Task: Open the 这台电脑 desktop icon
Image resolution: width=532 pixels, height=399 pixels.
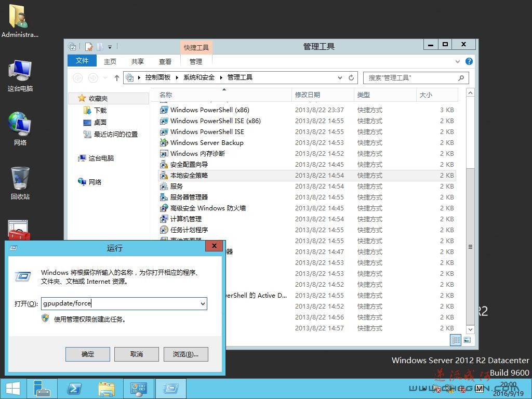Action: pyautogui.click(x=20, y=75)
